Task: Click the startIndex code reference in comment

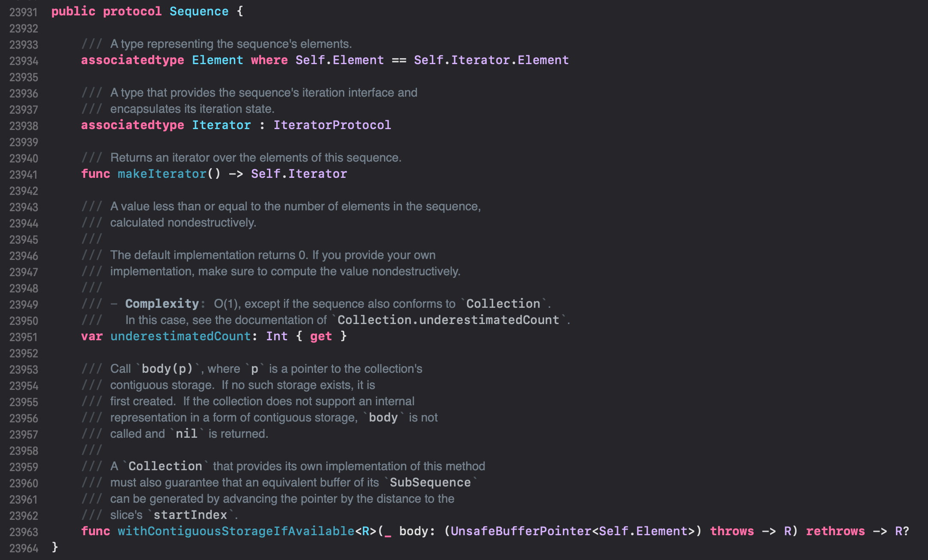Action: tap(190, 515)
